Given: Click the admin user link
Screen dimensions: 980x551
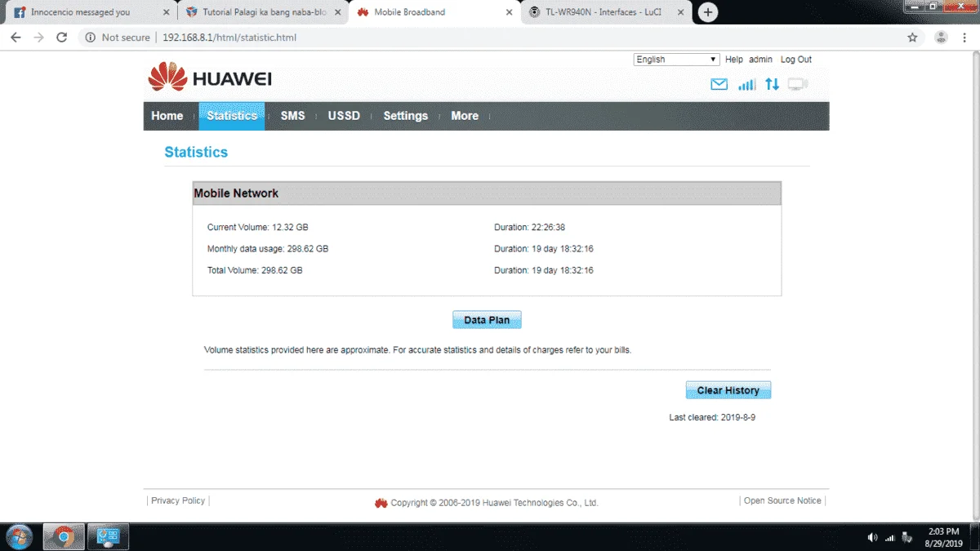Looking at the screenshot, I should pos(760,60).
